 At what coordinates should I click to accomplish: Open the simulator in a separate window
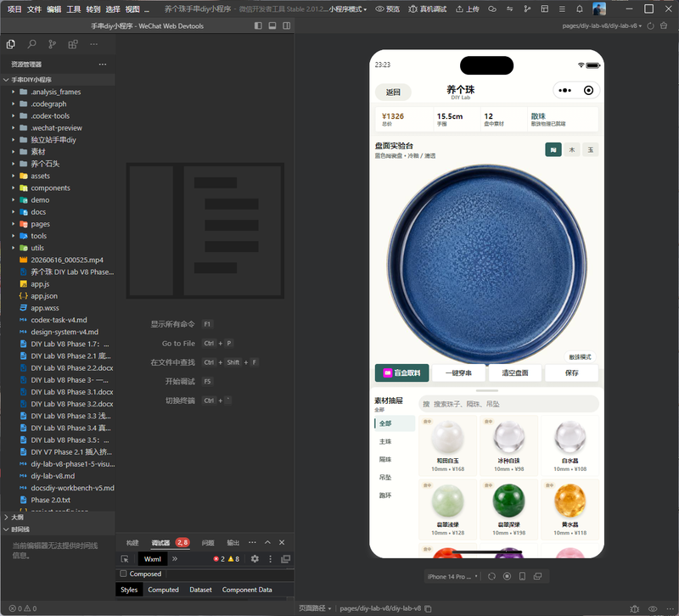(538, 576)
